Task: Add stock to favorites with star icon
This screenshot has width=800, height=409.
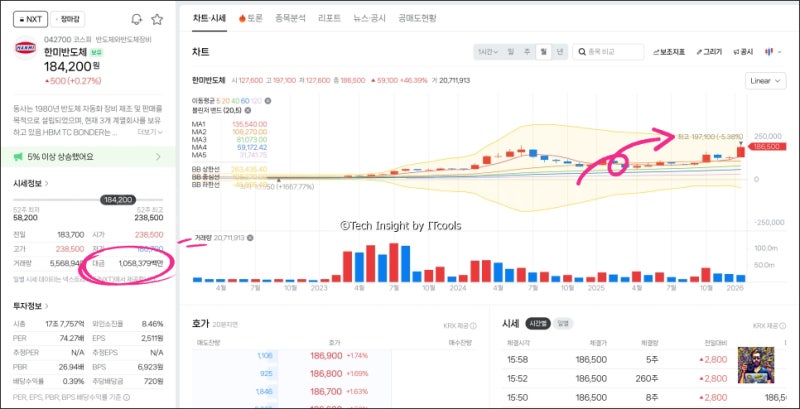Action: click(x=157, y=19)
